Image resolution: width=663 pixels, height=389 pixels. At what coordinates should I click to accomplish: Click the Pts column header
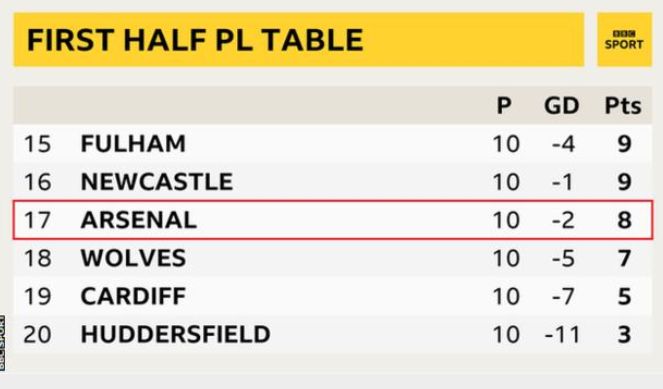tap(623, 105)
